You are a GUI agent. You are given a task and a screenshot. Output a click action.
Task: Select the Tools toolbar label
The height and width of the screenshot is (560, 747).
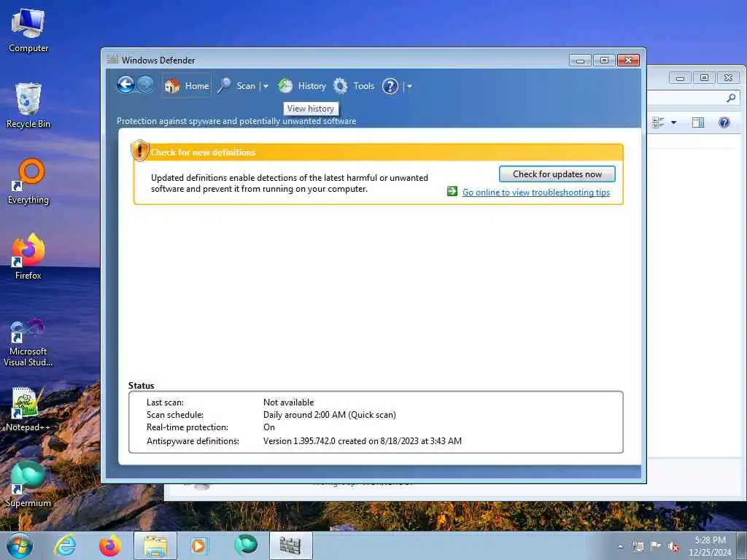click(x=364, y=86)
